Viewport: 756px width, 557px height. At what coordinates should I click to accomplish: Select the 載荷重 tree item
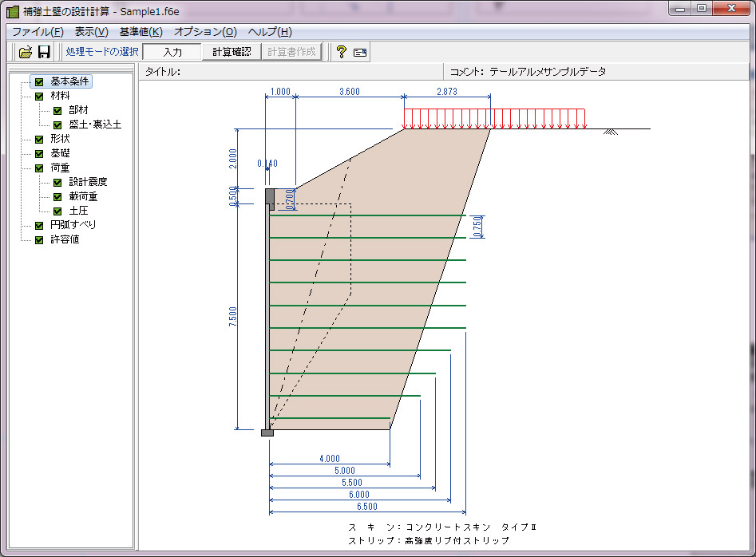[83, 196]
